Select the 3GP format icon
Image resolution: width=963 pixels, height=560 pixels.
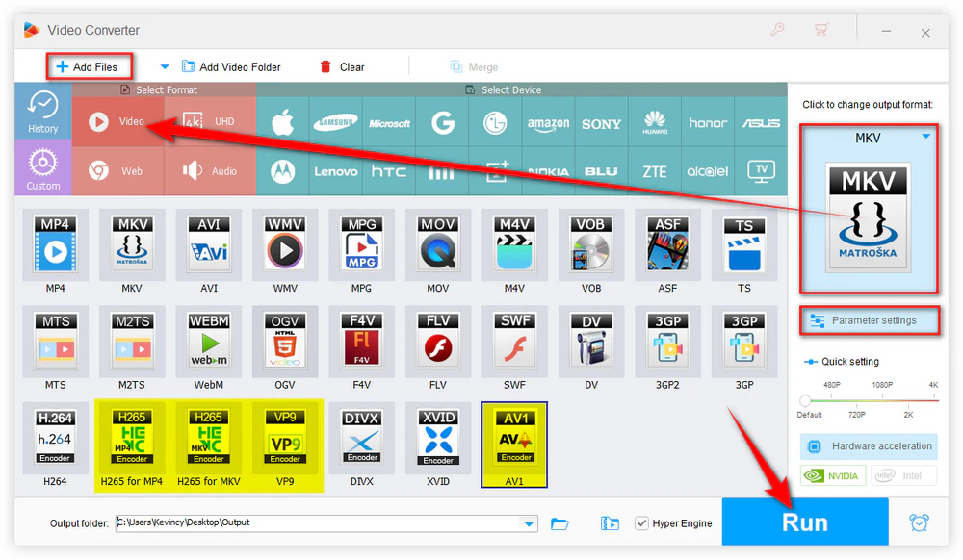pos(744,342)
